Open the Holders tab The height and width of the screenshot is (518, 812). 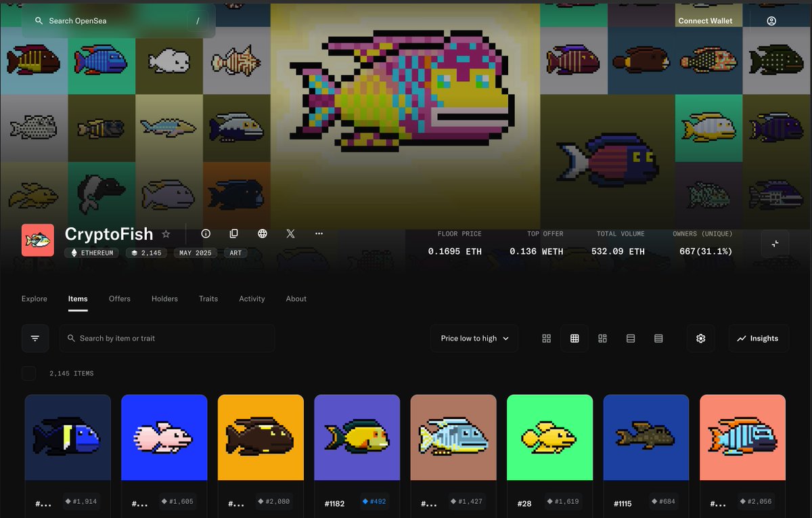tap(164, 299)
